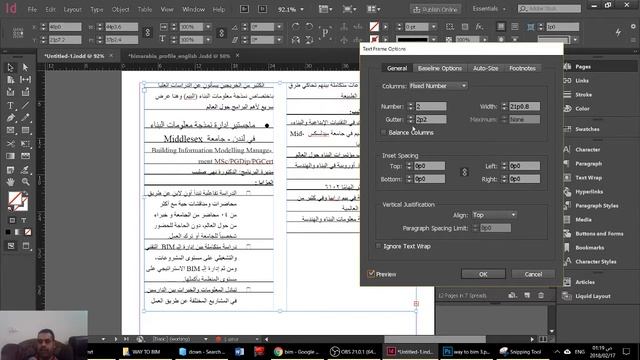Select the Rectangle tool
This screenshot has height=360, width=640.
point(25,131)
